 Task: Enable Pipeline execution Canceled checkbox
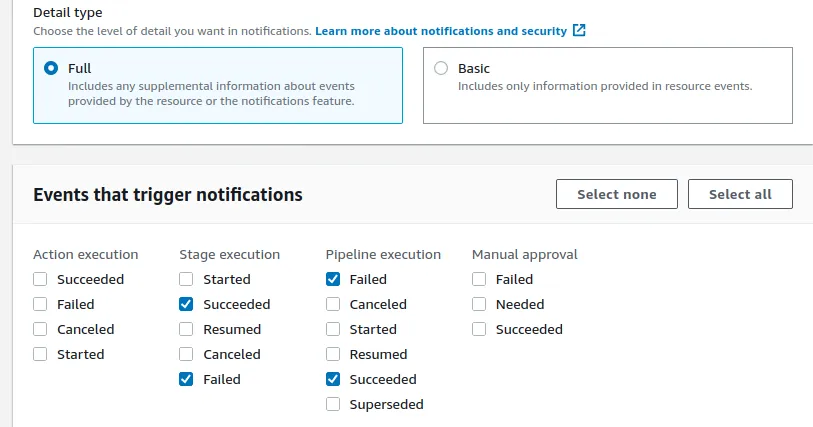[333, 305]
